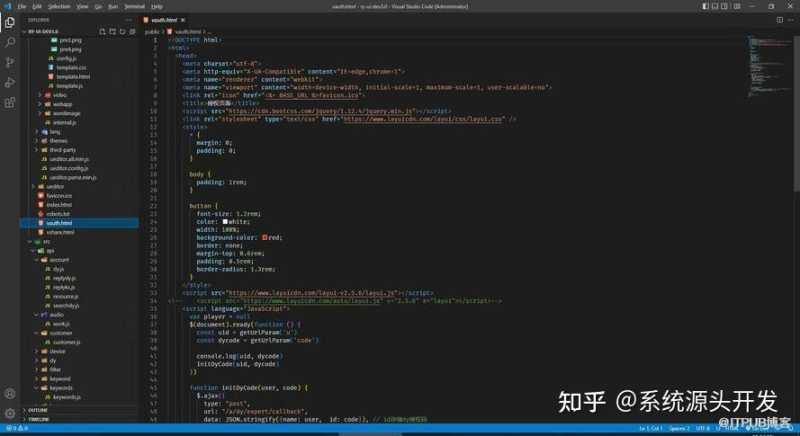Refresh the Explorer file tree
The height and width of the screenshot is (436, 800).
coord(122,32)
